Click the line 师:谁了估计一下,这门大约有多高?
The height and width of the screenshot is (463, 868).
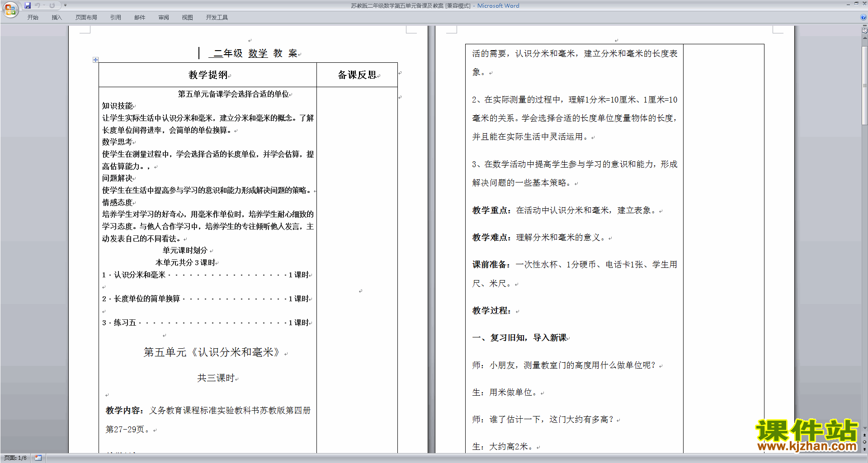click(543, 420)
